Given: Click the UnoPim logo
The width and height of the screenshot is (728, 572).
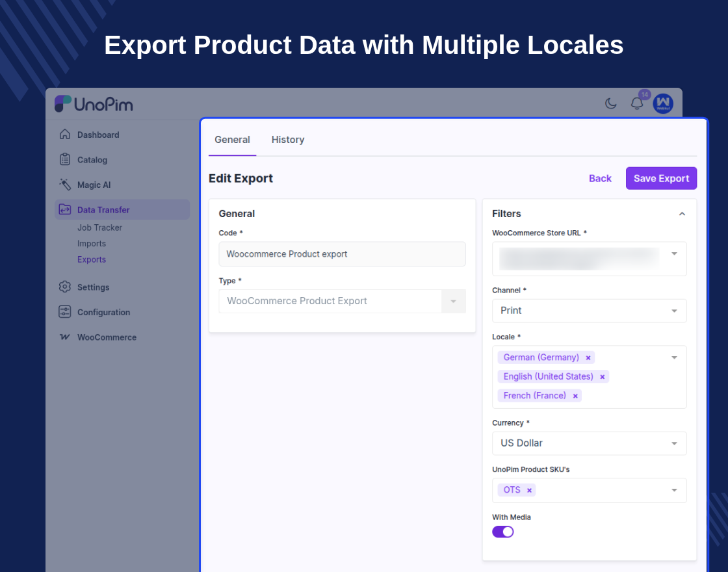Looking at the screenshot, I should click(94, 104).
